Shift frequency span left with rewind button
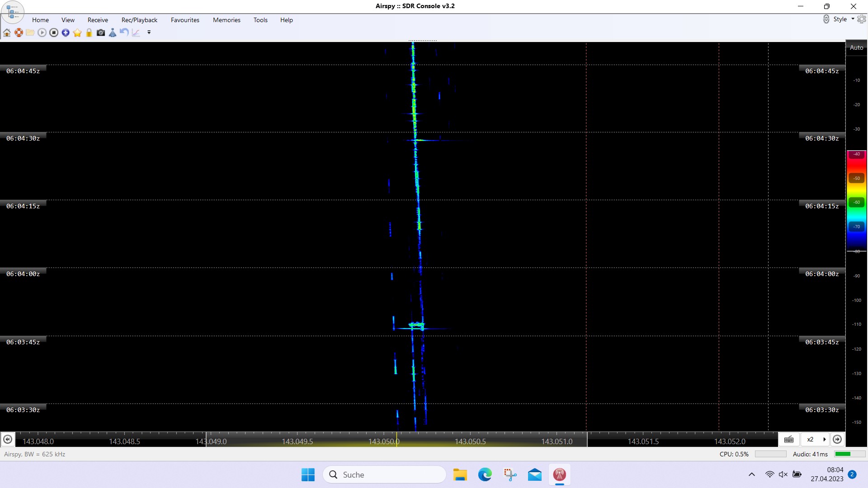868x488 pixels. (8, 439)
